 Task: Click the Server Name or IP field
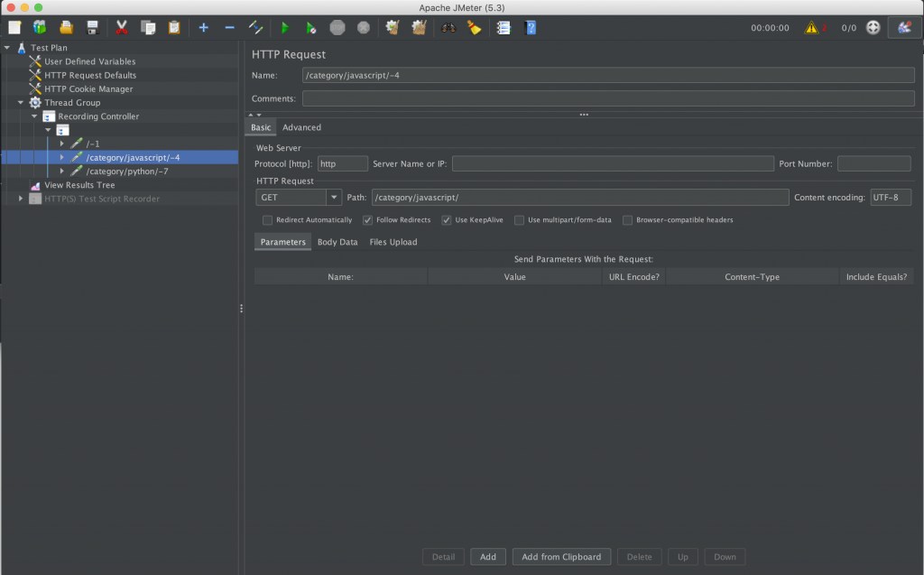click(613, 164)
